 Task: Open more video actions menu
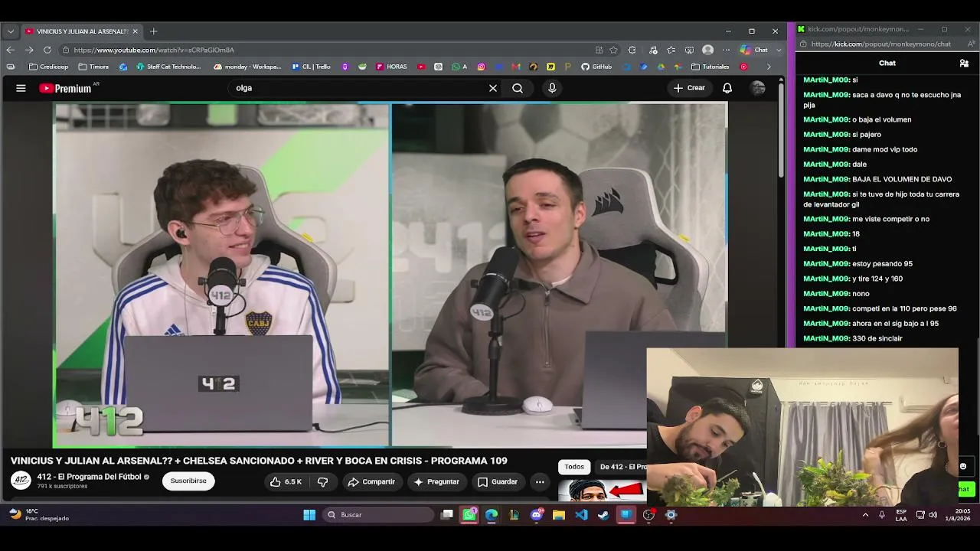540,482
